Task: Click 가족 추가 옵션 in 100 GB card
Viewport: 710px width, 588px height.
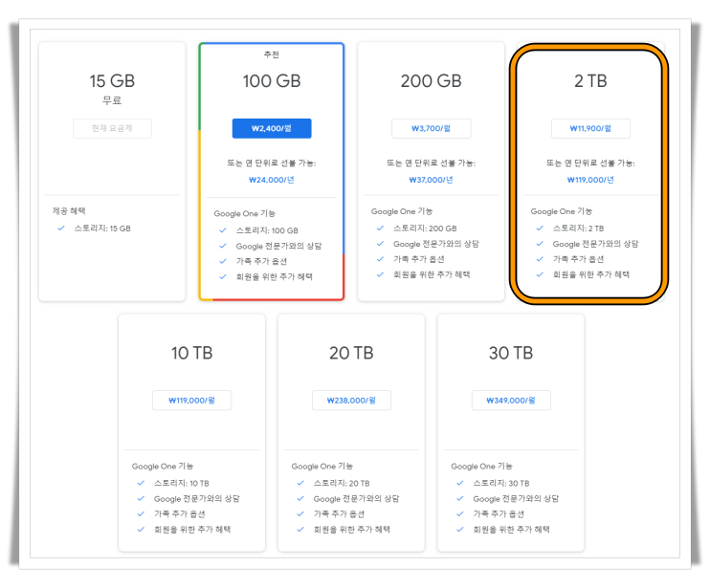Action: click(x=261, y=261)
